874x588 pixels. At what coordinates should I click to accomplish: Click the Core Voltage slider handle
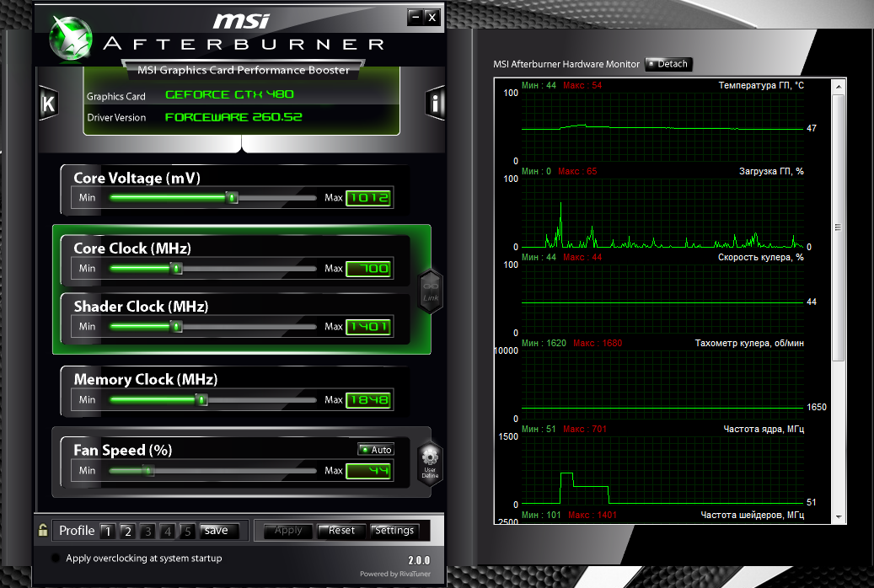[x=232, y=197]
